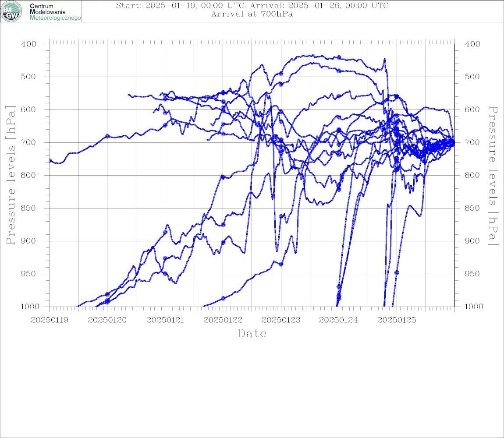504x438 pixels.
Task: Click the left axis 800 label
Action: tap(28, 175)
